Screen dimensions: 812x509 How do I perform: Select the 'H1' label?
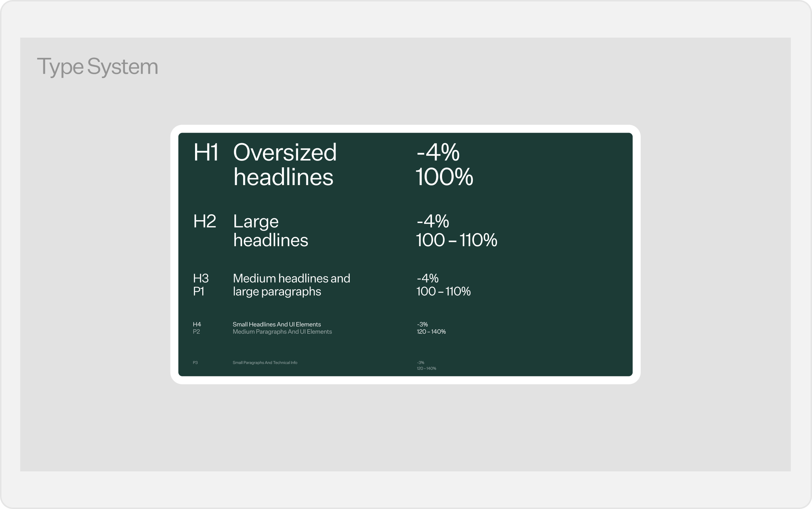(x=206, y=152)
